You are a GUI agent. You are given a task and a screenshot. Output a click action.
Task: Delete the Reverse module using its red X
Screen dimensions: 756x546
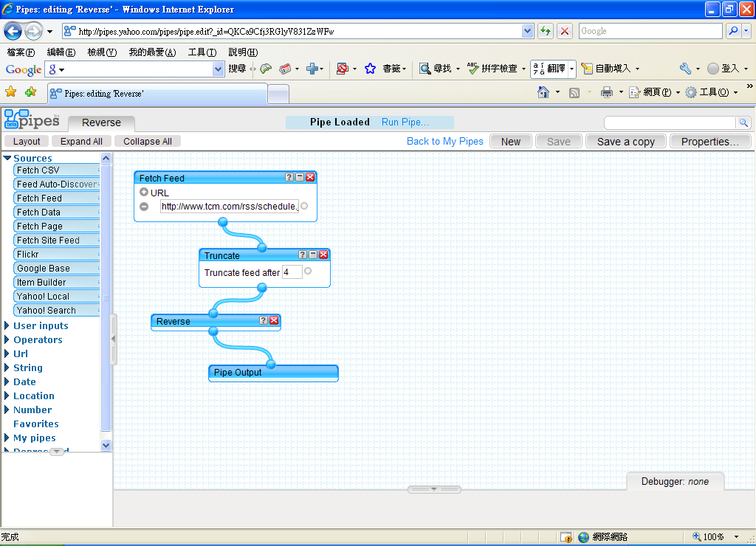274,320
